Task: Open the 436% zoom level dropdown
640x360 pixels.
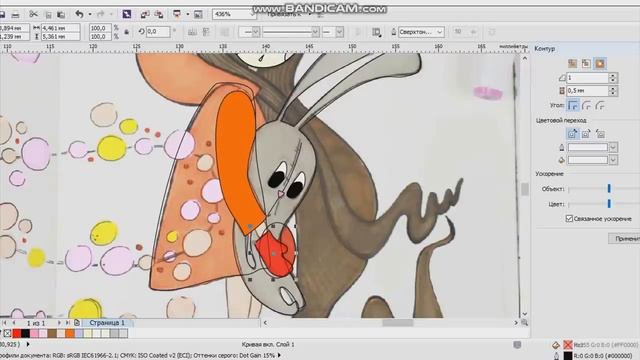Action: (x=253, y=14)
